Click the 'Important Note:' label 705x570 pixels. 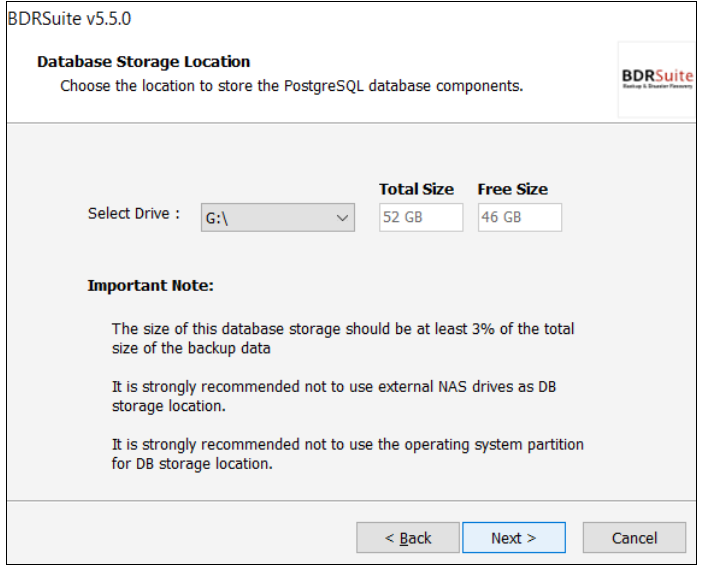[x=151, y=285]
